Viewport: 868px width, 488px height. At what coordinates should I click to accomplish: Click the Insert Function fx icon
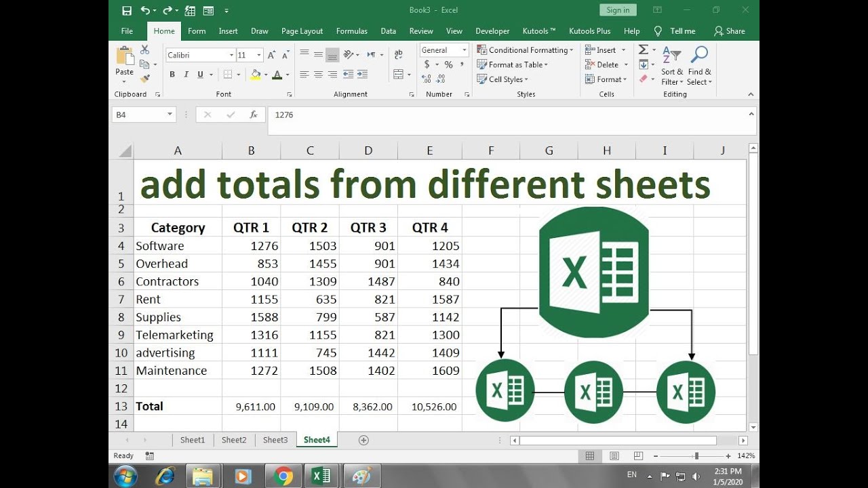point(254,115)
